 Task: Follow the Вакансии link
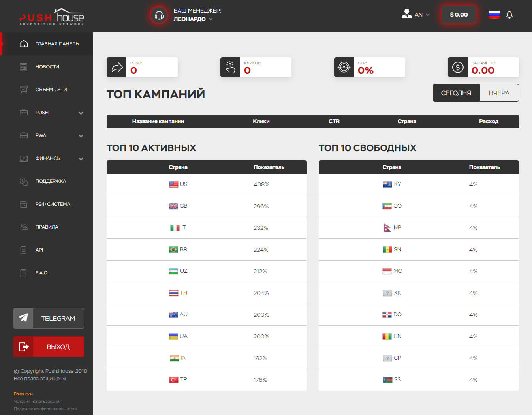tap(23, 394)
